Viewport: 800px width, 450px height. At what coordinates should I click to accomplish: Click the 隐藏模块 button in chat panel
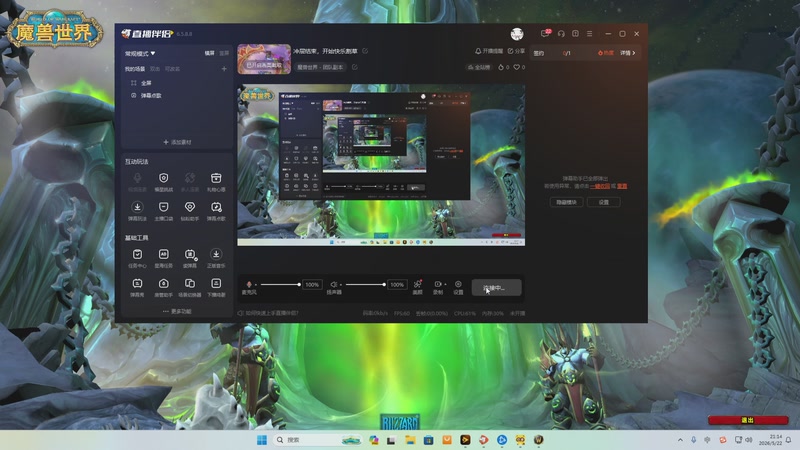click(566, 202)
